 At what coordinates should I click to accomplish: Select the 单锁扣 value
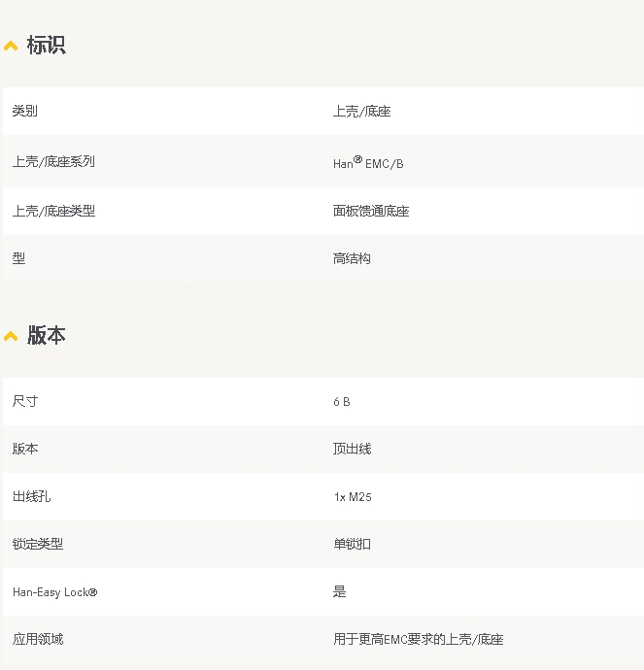coord(353,544)
